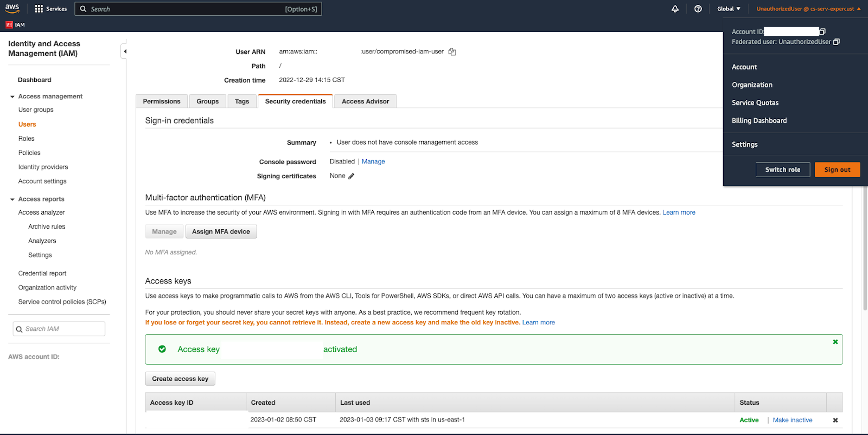This screenshot has height=435, width=868.
Task: Open Credential report in the sidebar
Action: pos(42,273)
